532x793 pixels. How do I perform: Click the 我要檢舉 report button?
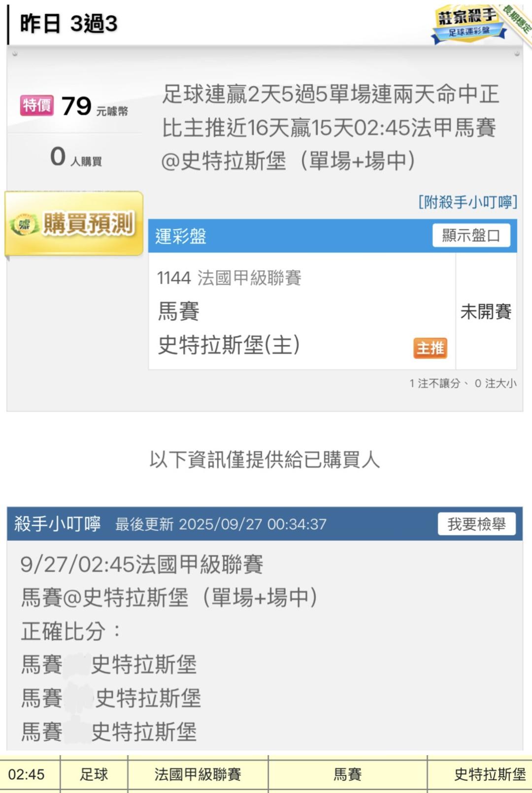(x=476, y=524)
